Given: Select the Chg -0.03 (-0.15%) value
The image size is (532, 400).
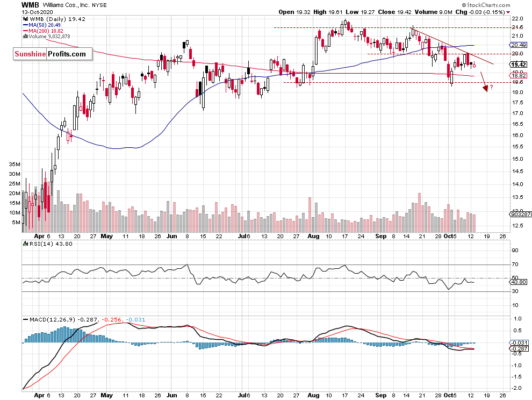Looking at the screenshot, I should click(x=480, y=12).
